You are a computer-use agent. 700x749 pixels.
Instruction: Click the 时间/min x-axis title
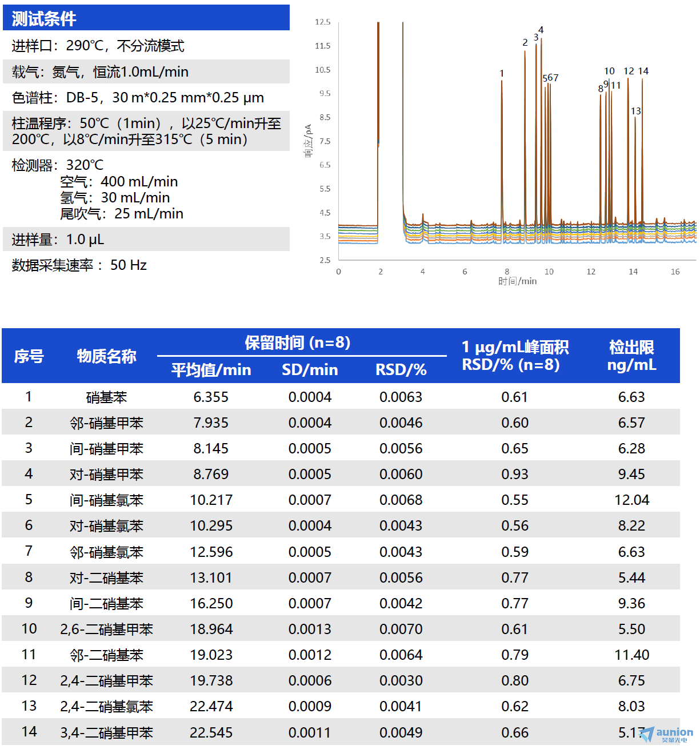(517, 281)
